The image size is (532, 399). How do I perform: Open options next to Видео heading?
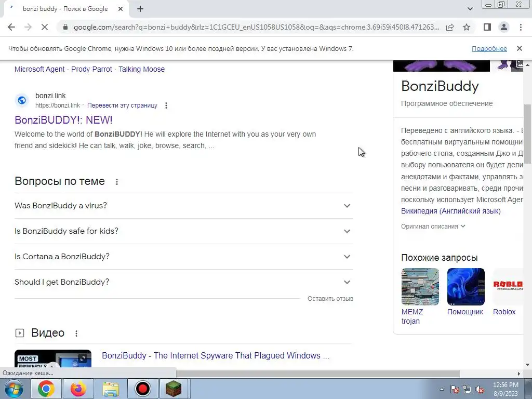click(x=76, y=334)
